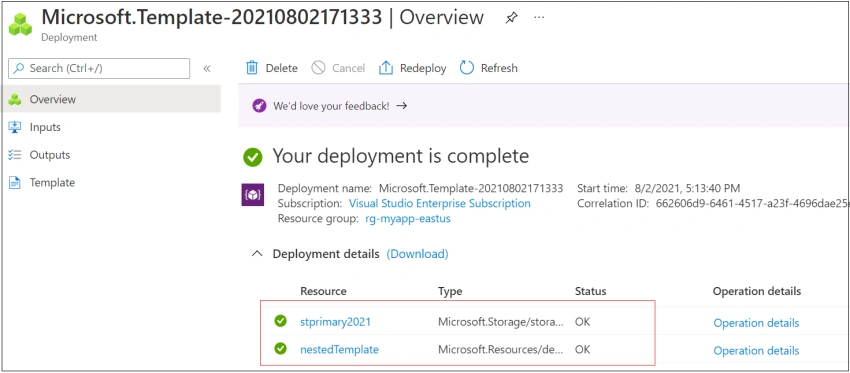Click the Cancel circle-slash icon
Image resolution: width=850 pixels, height=373 pixels.
pyautogui.click(x=318, y=68)
